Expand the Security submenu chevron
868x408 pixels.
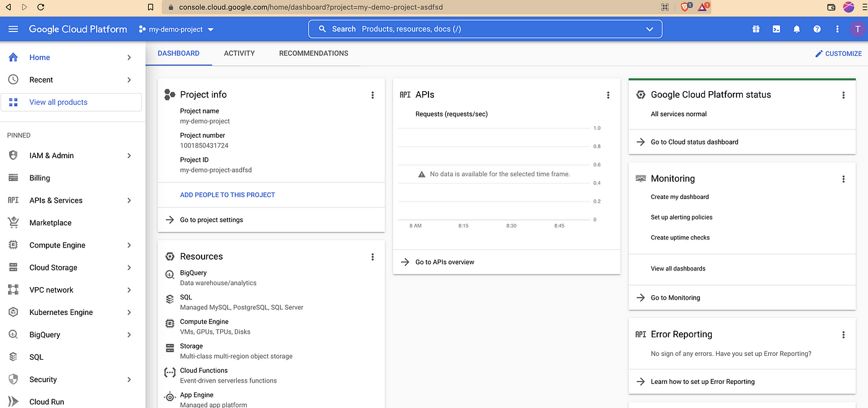[129, 379]
